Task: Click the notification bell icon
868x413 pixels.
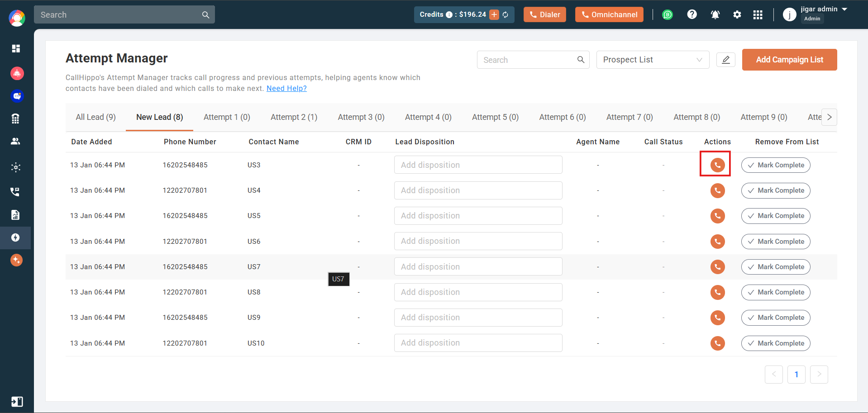Action: point(715,15)
